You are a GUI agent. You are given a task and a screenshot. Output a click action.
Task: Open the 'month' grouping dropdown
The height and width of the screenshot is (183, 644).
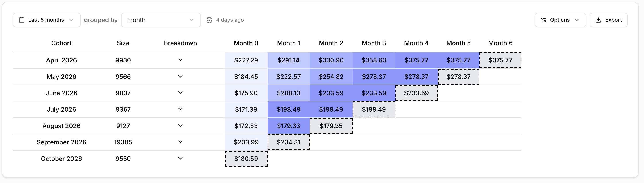pyautogui.click(x=161, y=20)
